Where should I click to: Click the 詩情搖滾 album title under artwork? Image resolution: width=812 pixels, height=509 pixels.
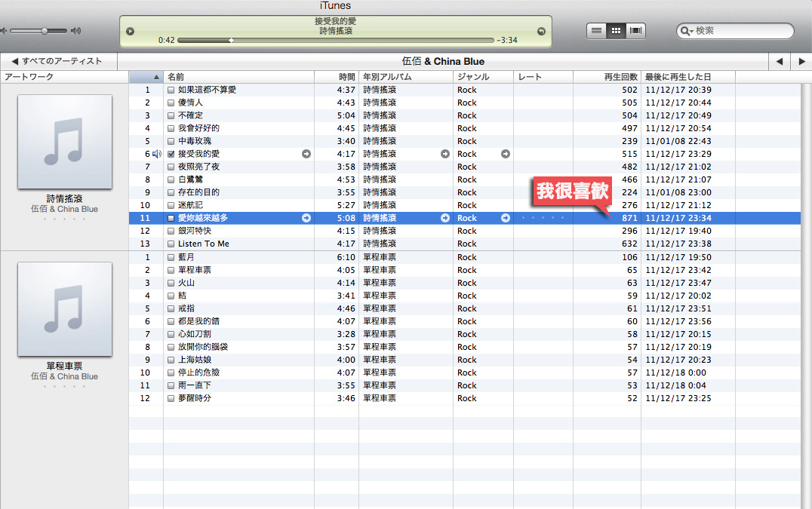64,198
